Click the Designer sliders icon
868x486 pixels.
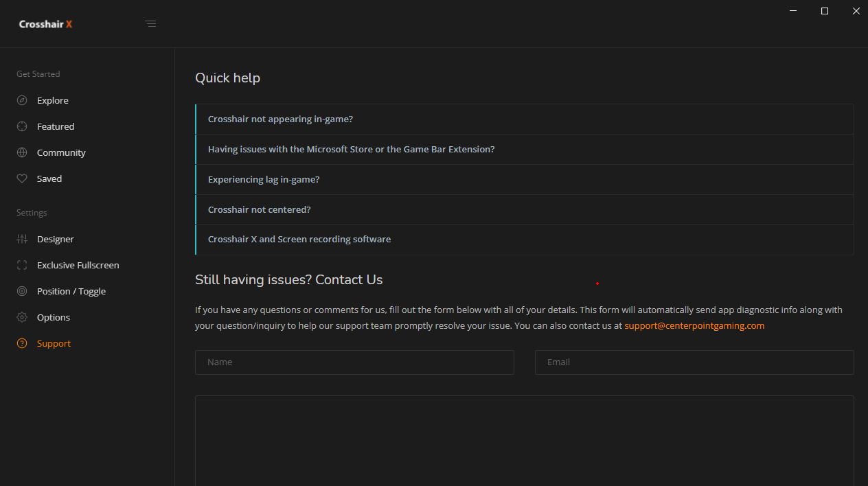coord(22,239)
